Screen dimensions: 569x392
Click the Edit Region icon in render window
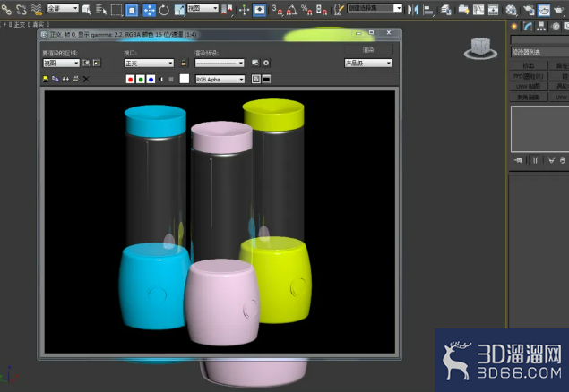pos(86,63)
